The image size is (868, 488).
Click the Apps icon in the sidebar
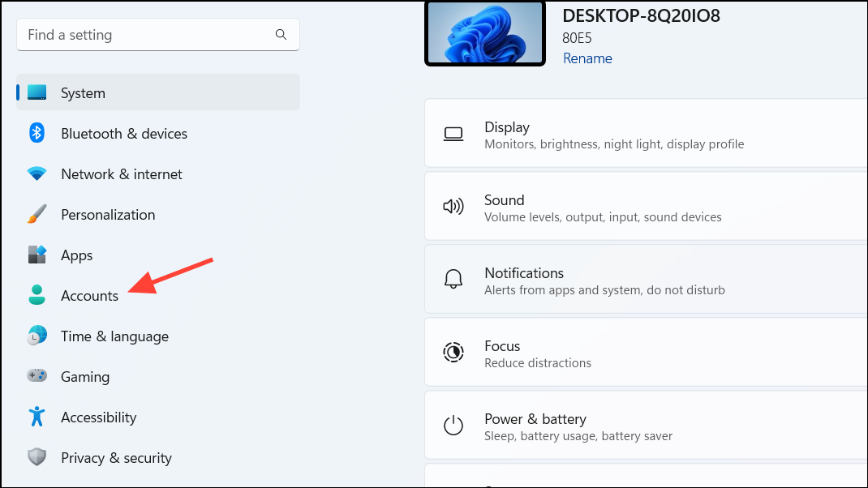[37, 255]
